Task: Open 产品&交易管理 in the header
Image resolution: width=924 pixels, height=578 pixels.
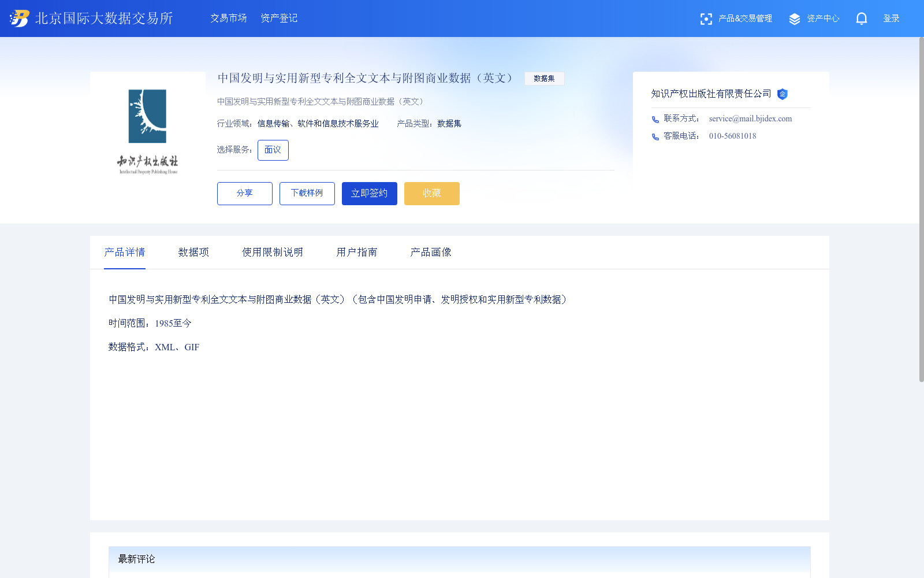Action: click(745, 18)
